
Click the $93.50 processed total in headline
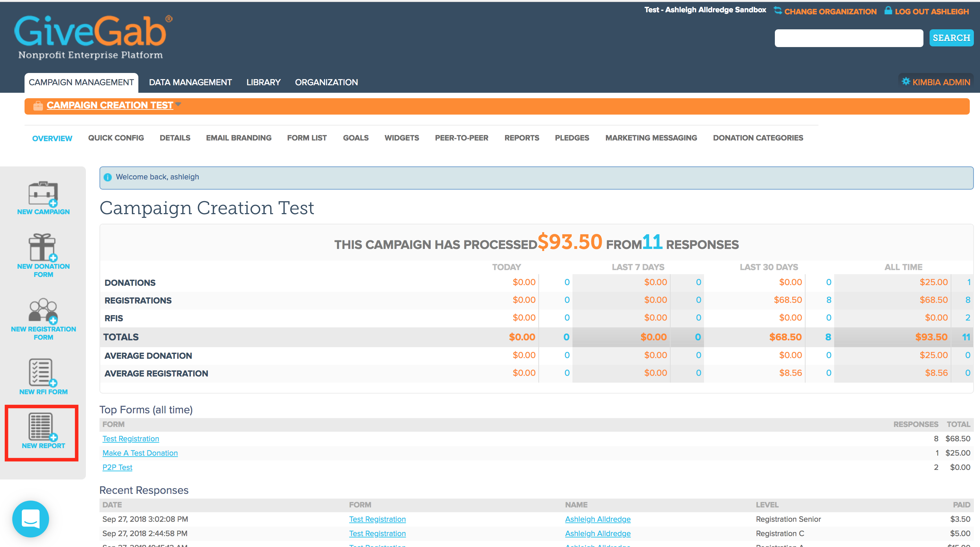570,242
